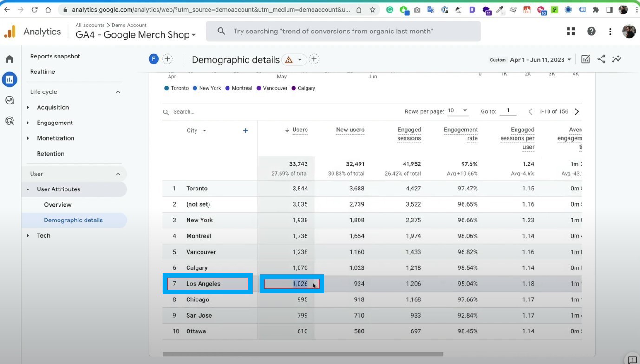This screenshot has width=640, height=364.
Task: Open Overview under User Attributes
Action: pos(57,205)
